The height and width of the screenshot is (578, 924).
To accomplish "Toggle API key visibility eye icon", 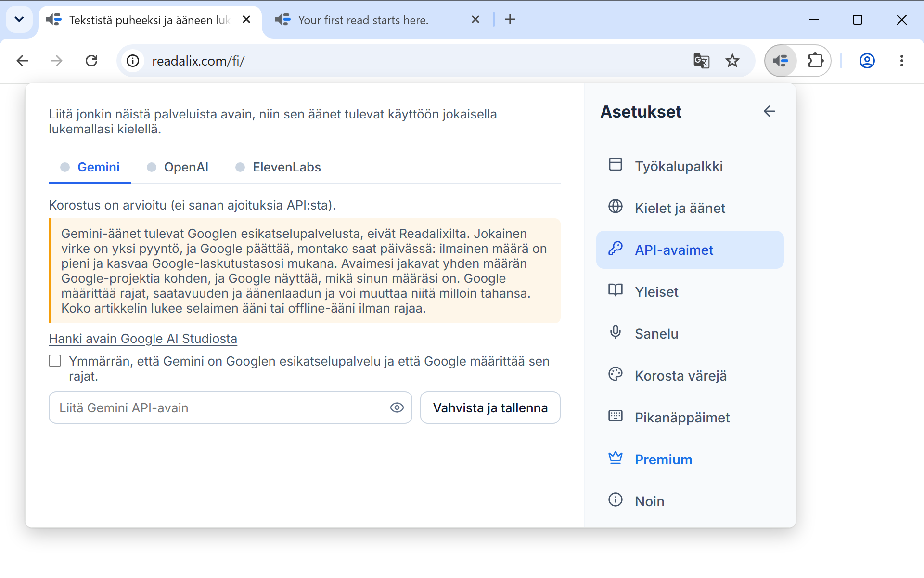I will [397, 407].
